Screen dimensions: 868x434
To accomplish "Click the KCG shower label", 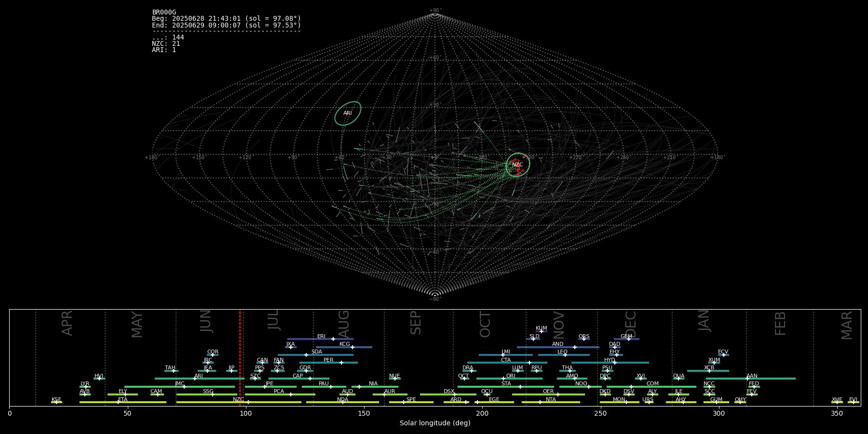I will click(345, 344).
